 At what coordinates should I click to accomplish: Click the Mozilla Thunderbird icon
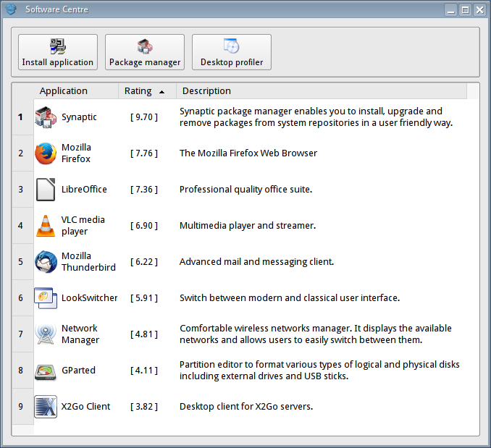pyautogui.click(x=46, y=262)
